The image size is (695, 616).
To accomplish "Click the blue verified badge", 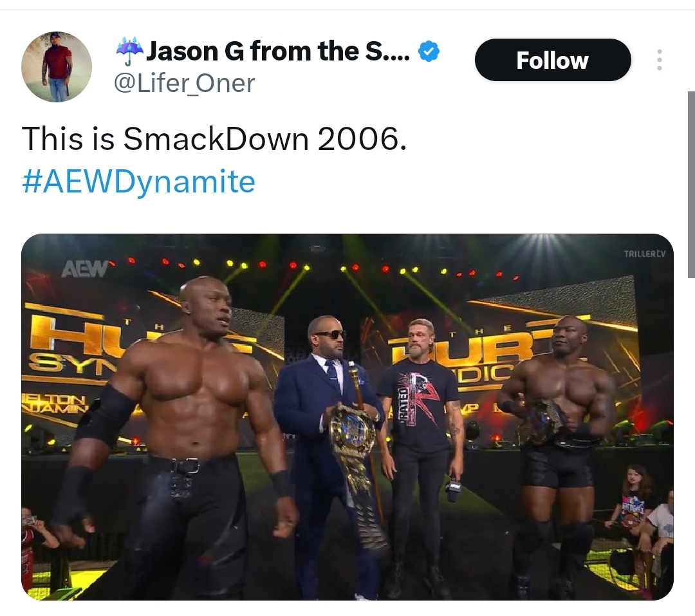I will point(429,51).
